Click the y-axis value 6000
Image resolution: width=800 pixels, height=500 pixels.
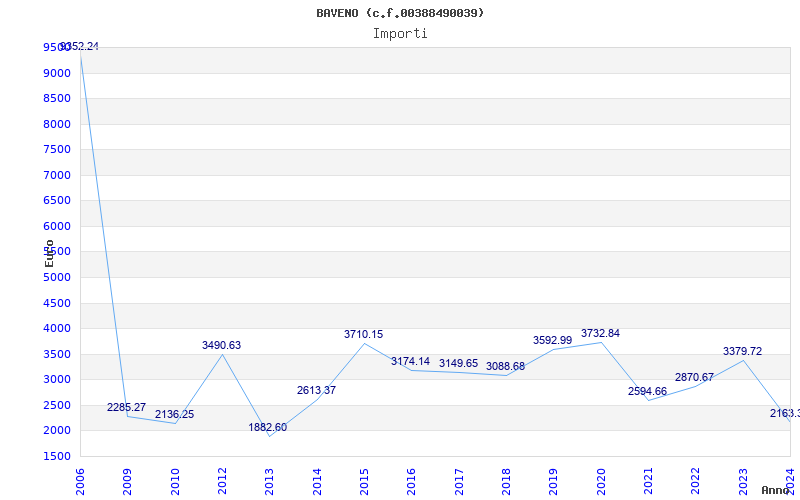[57, 227]
